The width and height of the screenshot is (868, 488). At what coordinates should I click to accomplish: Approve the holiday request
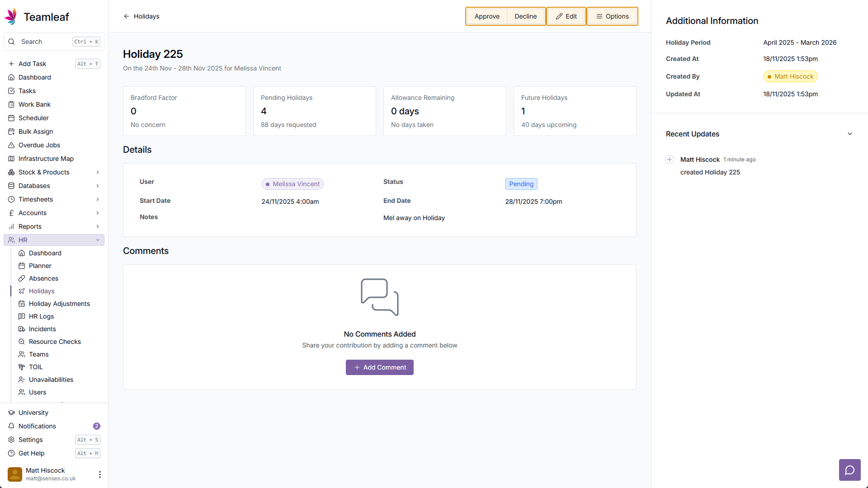click(486, 16)
